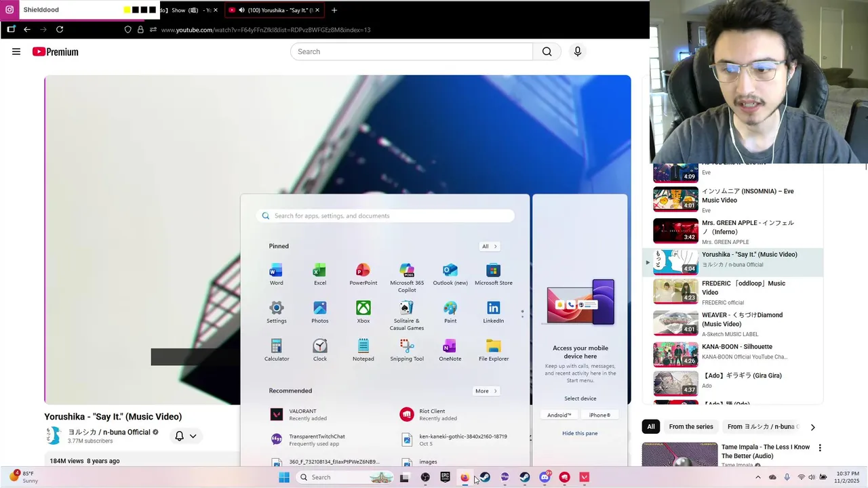Open OBS Studio from the taskbar
The width and height of the screenshot is (868, 488).
425,477
